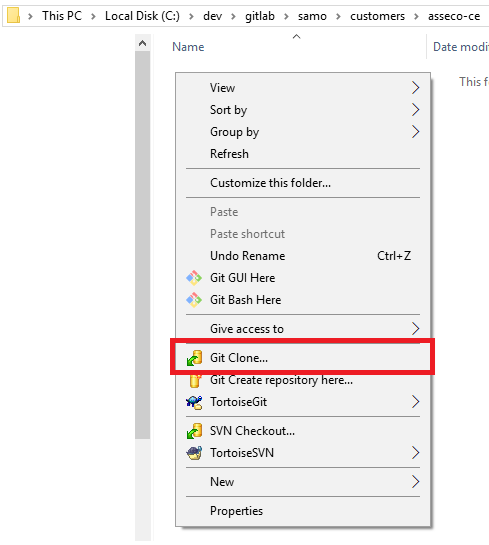Viewport: 489px width, 545px height.
Task: Click the folder icon in address bar
Action: click(x=13, y=16)
